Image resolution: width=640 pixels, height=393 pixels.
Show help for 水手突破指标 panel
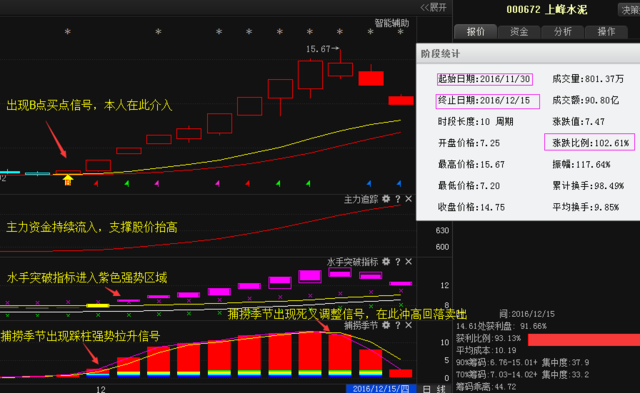coord(398,262)
